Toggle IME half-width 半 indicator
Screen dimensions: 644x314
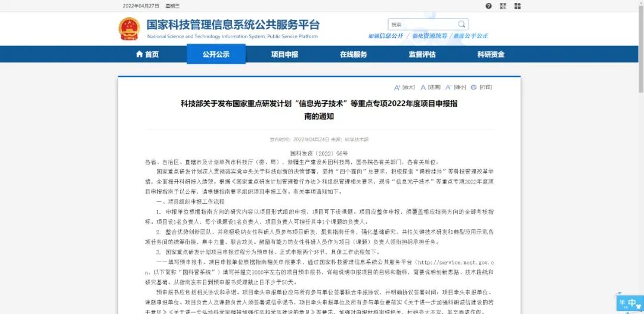tap(622, 303)
